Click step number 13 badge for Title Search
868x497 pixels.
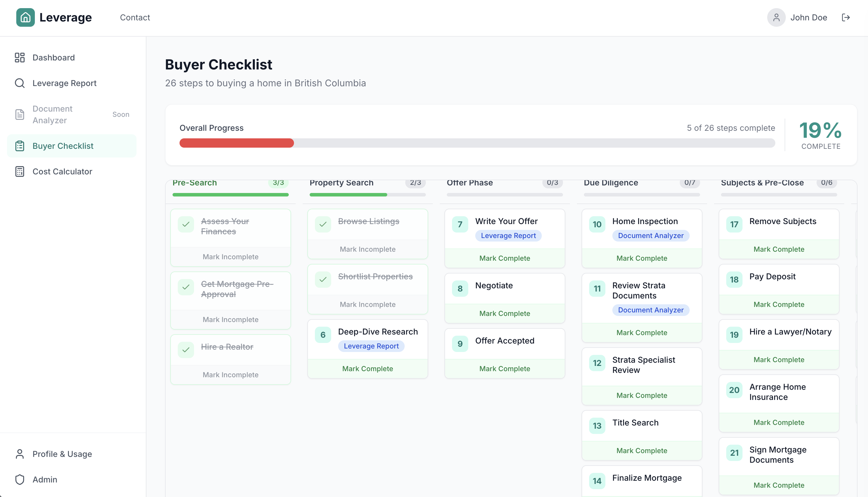click(x=597, y=426)
